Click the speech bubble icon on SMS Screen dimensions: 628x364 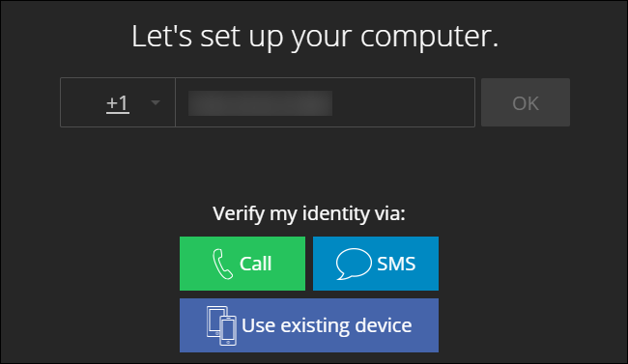[354, 264]
